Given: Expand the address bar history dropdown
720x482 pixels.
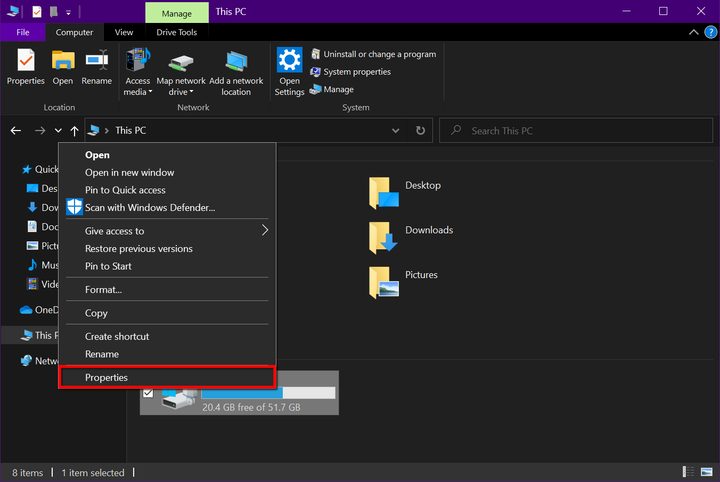Looking at the screenshot, I should click(395, 131).
